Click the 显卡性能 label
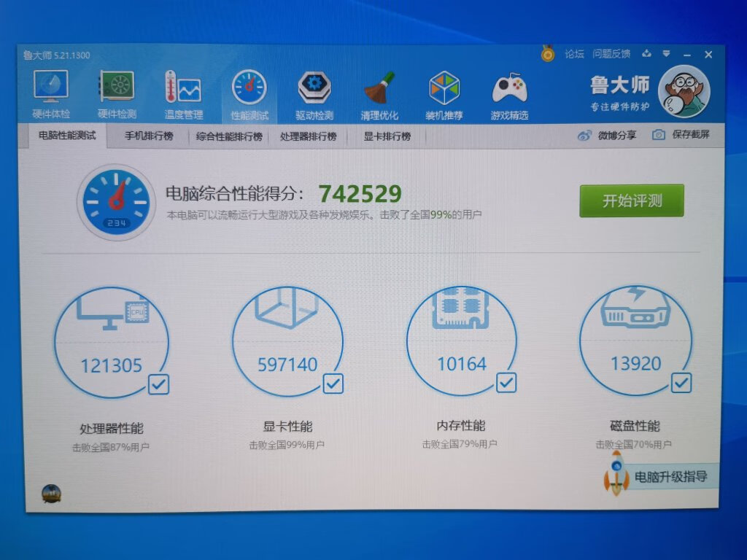 click(287, 427)
